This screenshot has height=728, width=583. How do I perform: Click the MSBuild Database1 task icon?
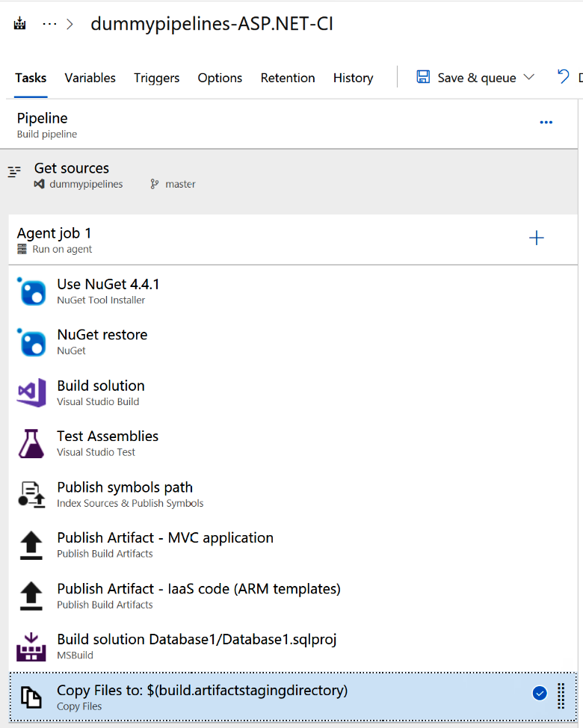(31, 647)
